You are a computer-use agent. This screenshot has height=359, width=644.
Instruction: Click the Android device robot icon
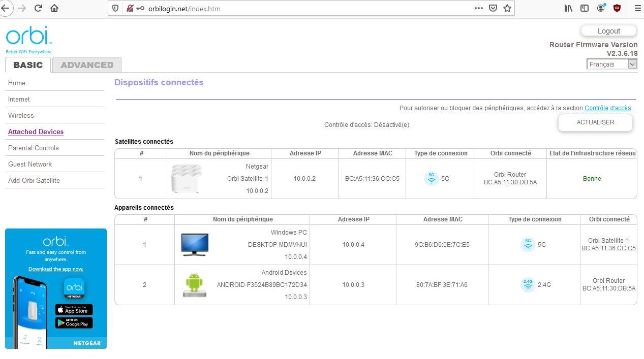(x=194, y=285)
